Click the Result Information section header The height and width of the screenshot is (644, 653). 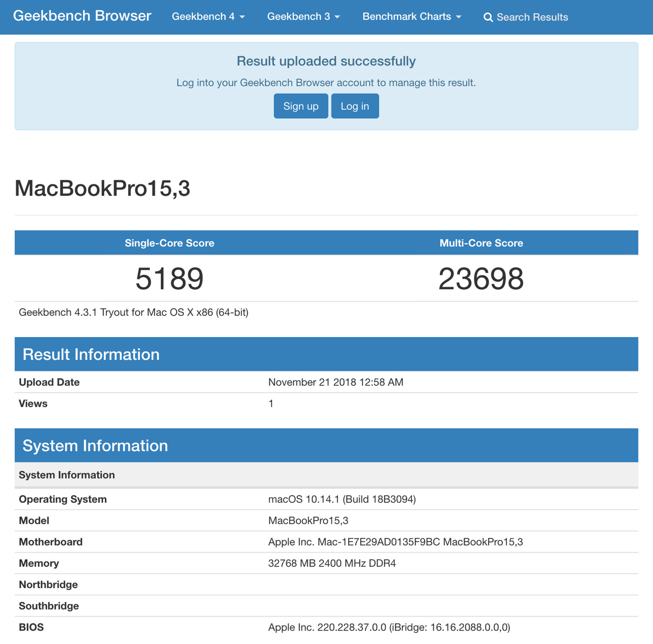point(326,354)
